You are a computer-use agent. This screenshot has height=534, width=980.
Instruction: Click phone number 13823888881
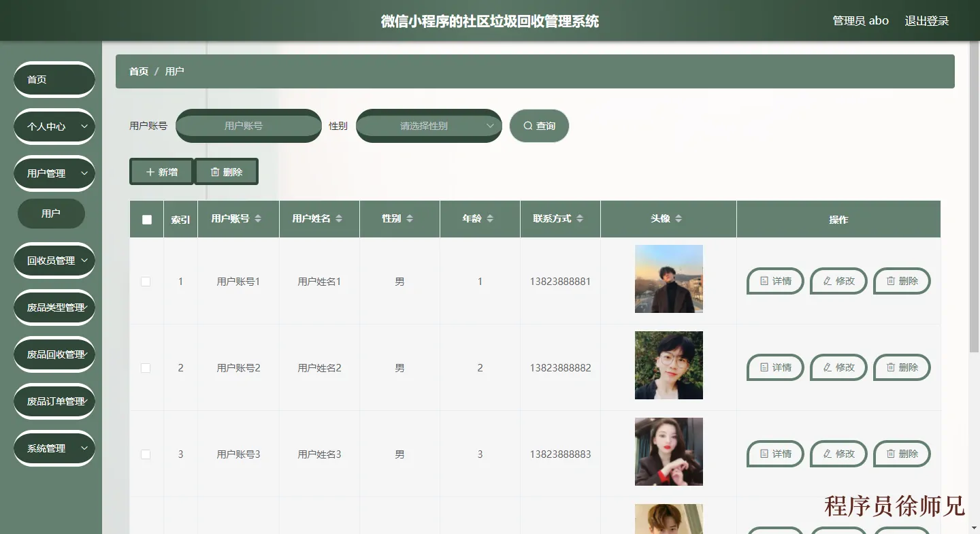(560, 282)
